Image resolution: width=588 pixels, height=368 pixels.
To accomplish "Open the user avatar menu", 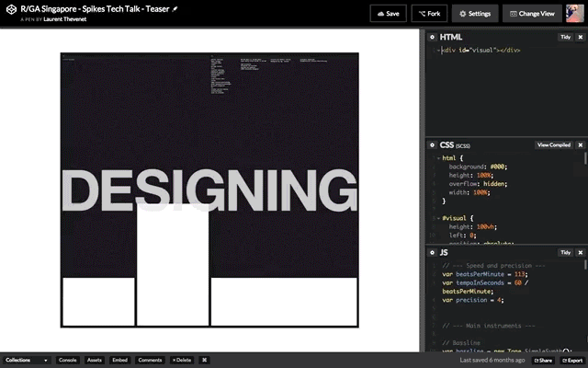I will tap(575, 14).
